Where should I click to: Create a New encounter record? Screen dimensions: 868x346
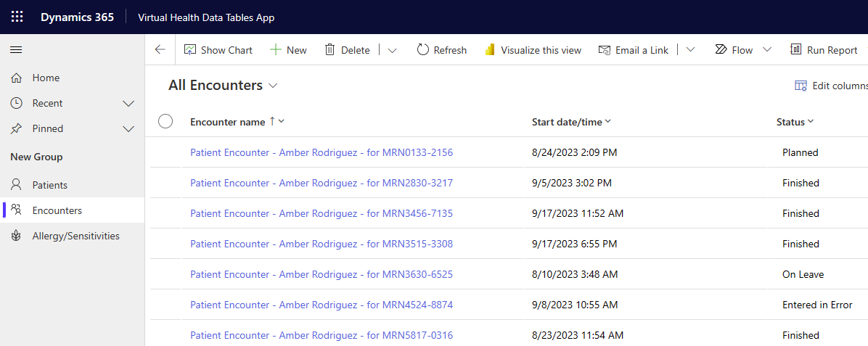pos(288,50)
